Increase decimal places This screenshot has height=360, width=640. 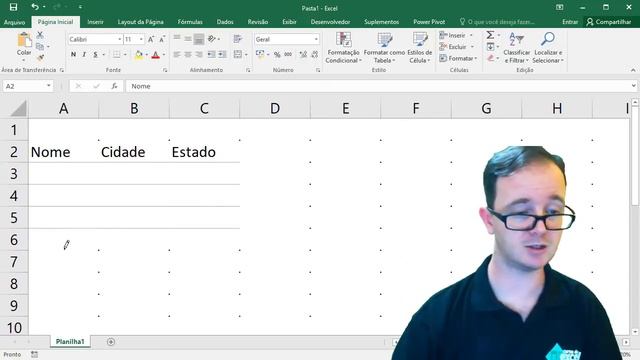point(303,54)
